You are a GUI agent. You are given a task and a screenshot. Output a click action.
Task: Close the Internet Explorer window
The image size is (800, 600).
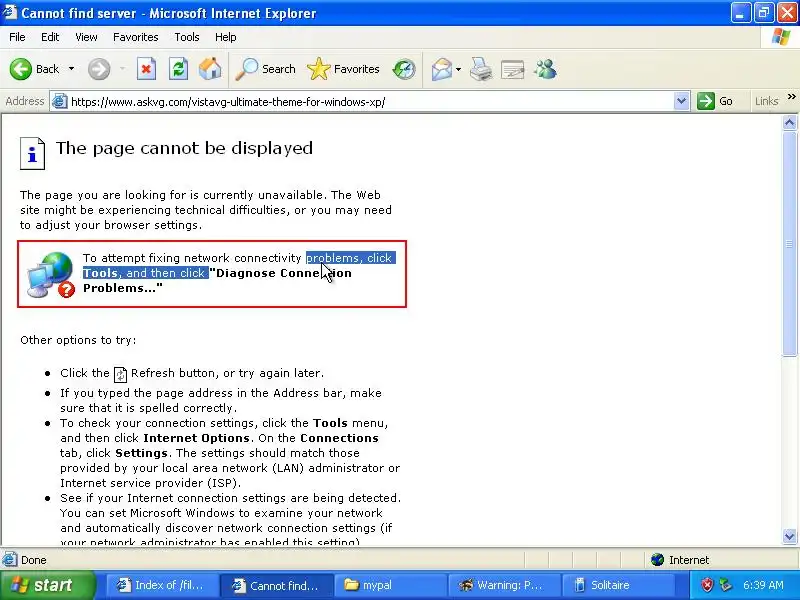click(787, 12)
